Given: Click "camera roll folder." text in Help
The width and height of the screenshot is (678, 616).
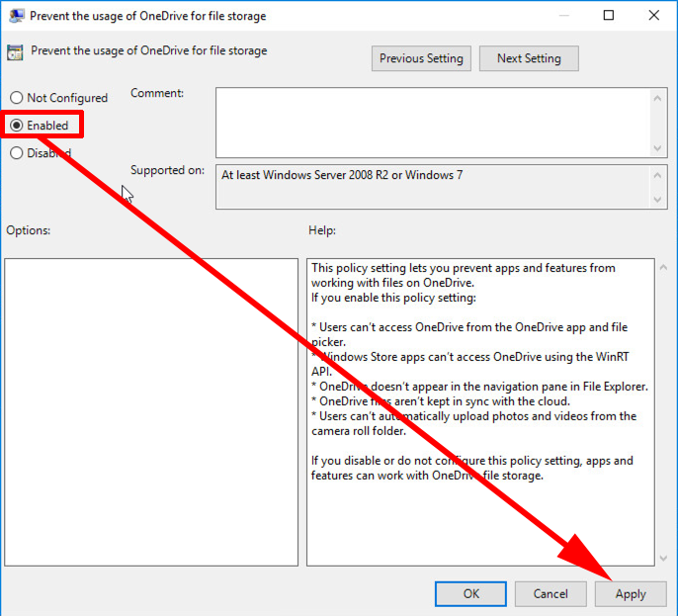Looking at the screenshot, I should [x=359, y=431].
